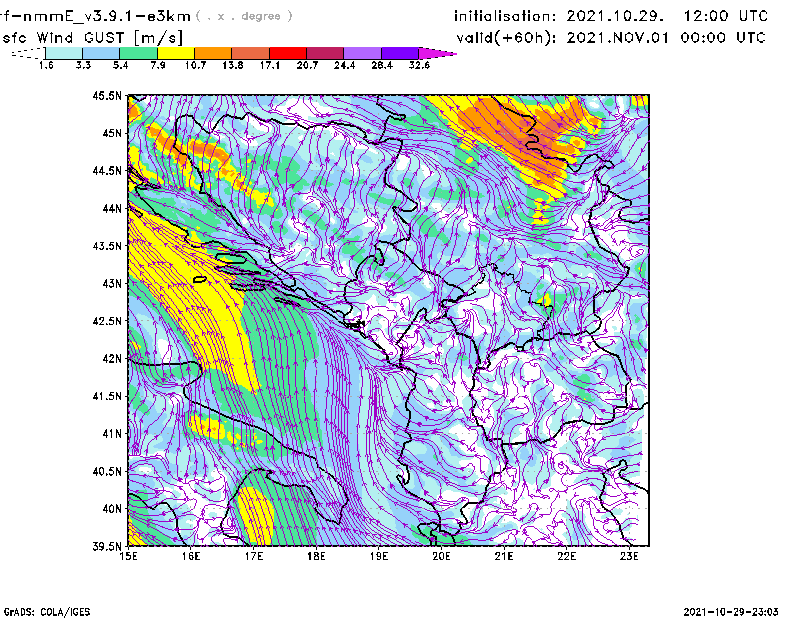Click the 16E longitude label
Image resolution: width=800 pixels, height=618 pixels.
click(x=191, y=556)
